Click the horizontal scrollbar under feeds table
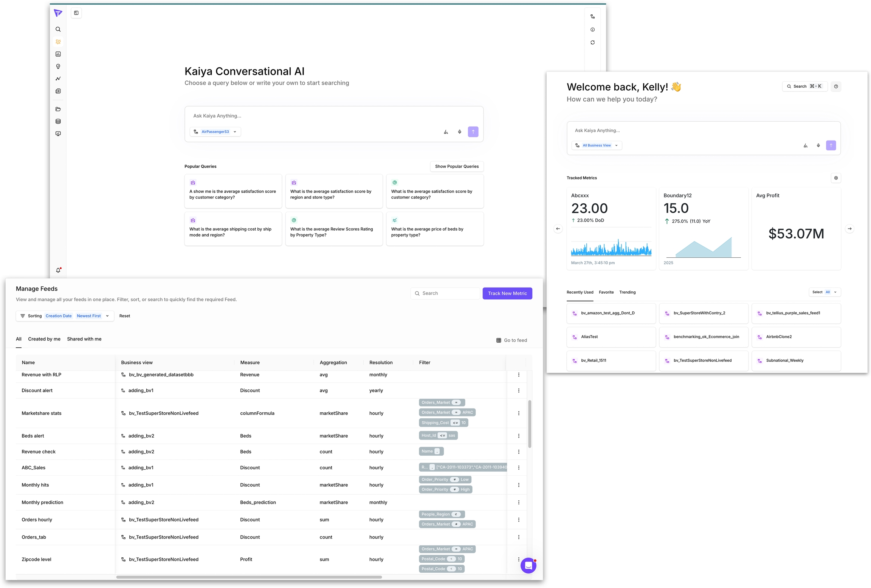871x588 pixels. (249, 577)
